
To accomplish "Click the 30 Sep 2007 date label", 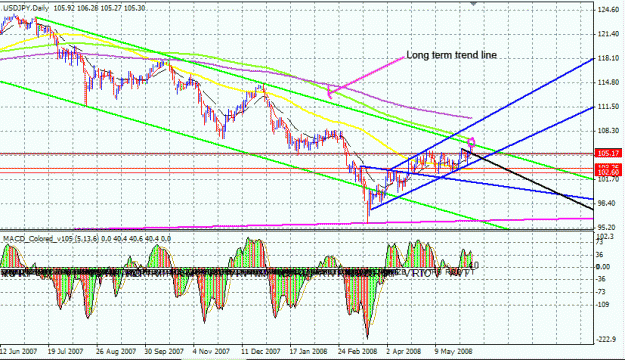I will coord(164,352).
